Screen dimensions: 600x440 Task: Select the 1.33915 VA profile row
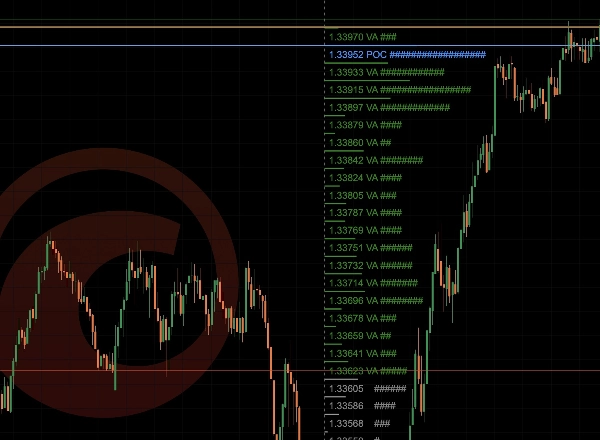400,90
